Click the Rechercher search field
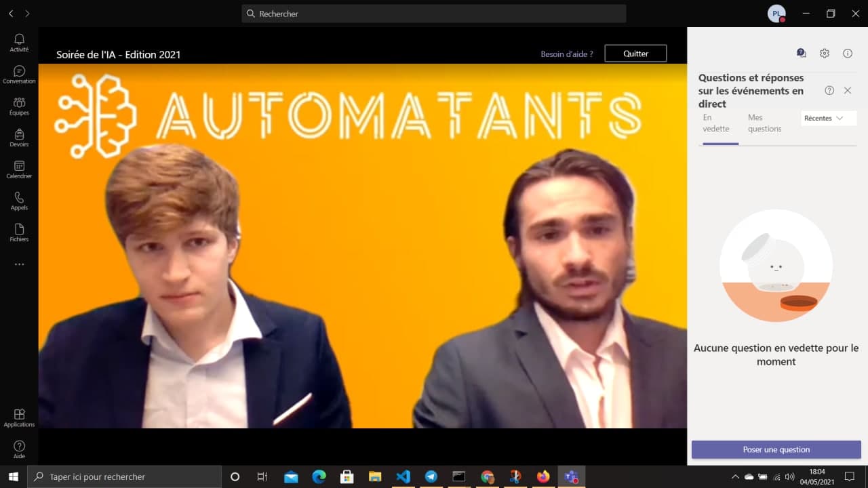 point(434,14)
